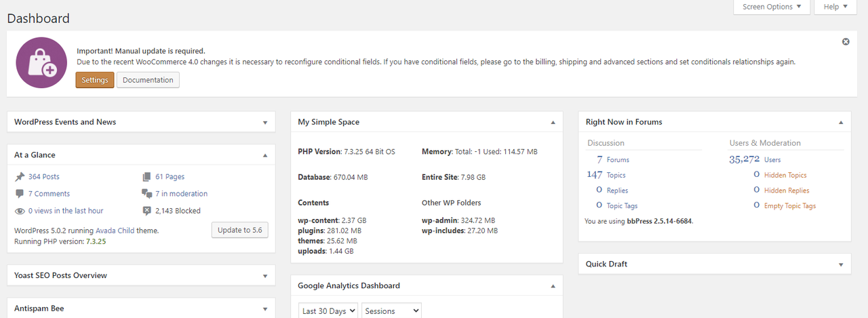Image resolution: width=868 pixels, height=318 pixels.
Task: Click the 7 forums count number
Action: (x=599, y=159)
